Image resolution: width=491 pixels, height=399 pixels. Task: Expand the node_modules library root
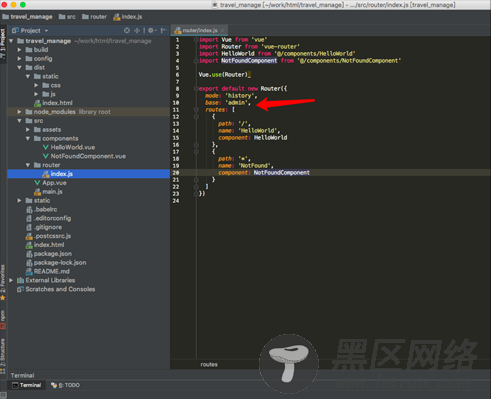19,112
